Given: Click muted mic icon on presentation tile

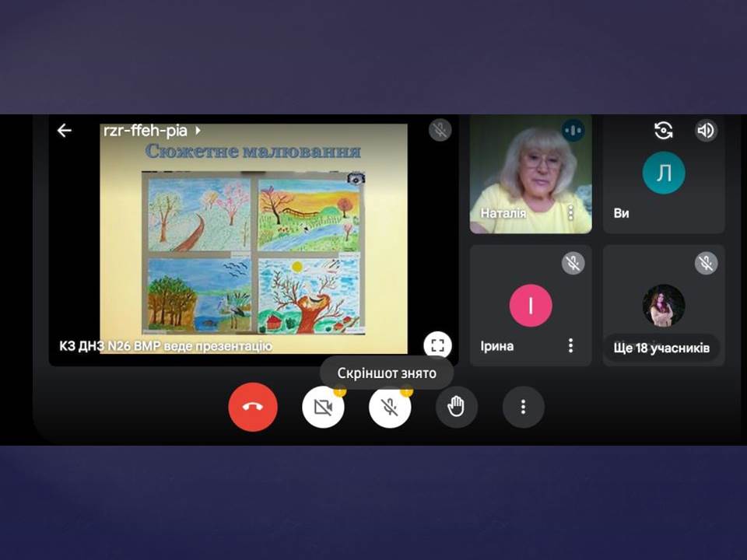Looking at the screenshot, I should tap(440, 130).
